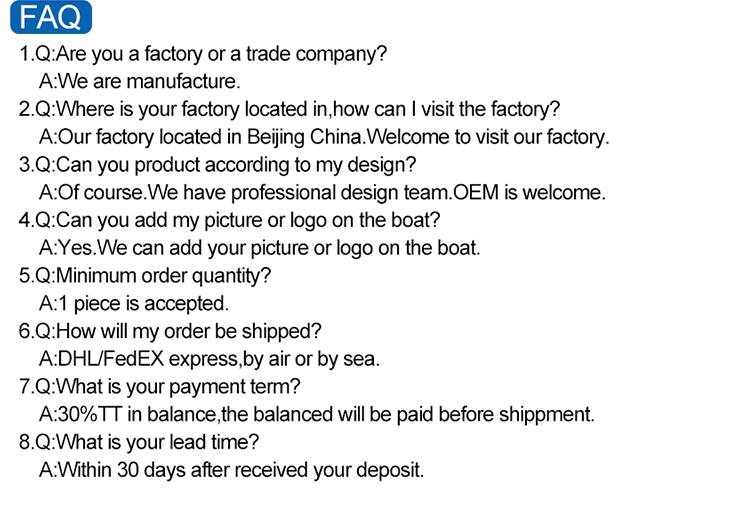Select question 2 about factory location
Screen dimensions: 750x518
tap(289, 109)
